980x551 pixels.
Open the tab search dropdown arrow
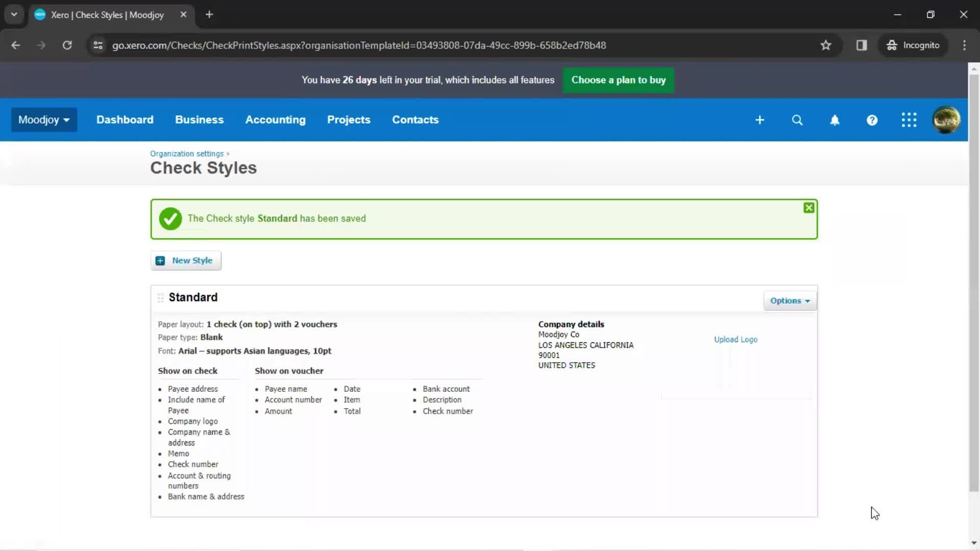[x=14, y=15]
